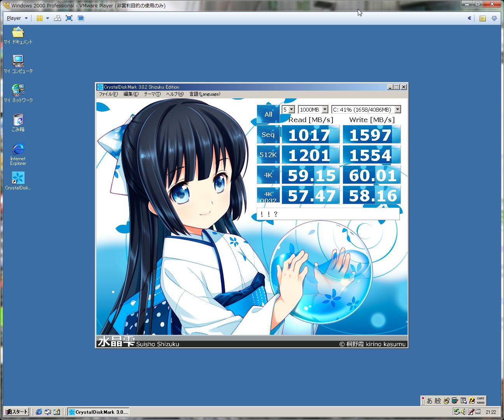Screen dimensions: 504x420
Task: Switch to Unity mode in VMware toolbar
Action: point(81,18)
